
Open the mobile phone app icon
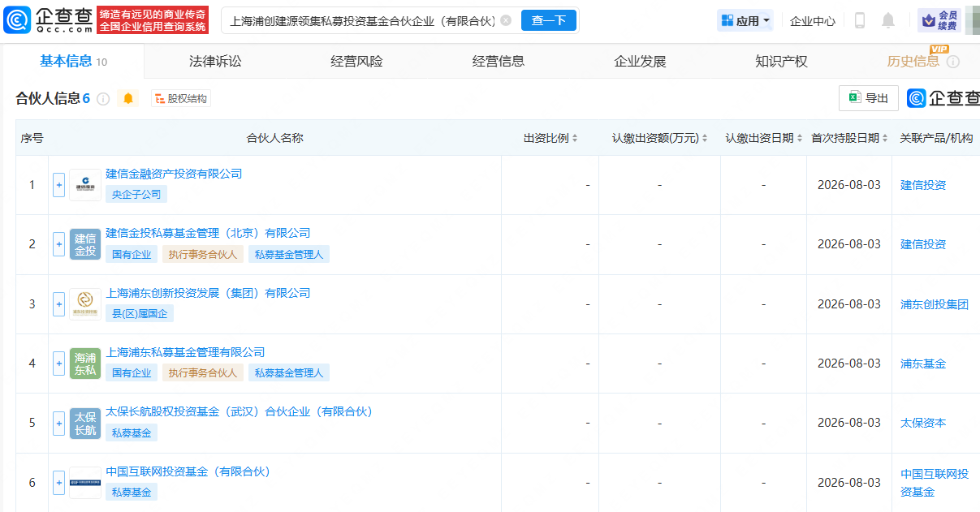860,20
